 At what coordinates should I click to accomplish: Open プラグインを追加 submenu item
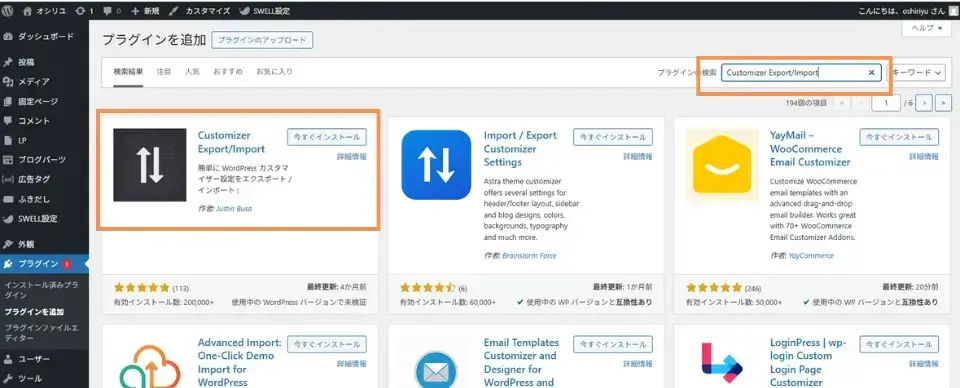click(34, 312)
